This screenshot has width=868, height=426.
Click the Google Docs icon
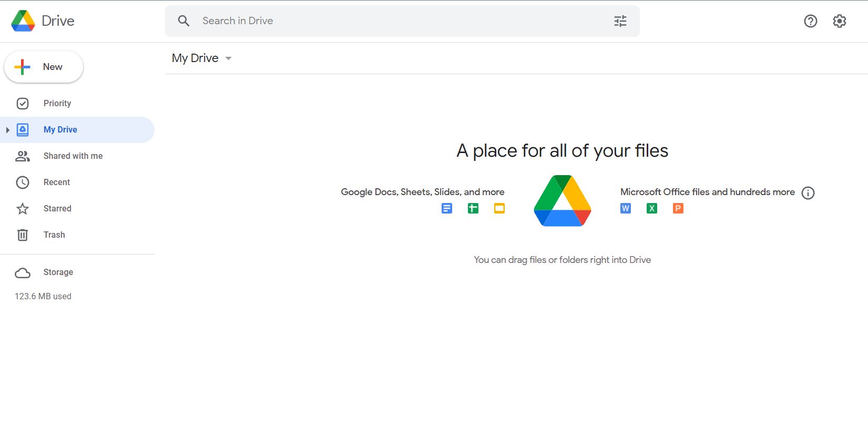(x=447, y=208)
